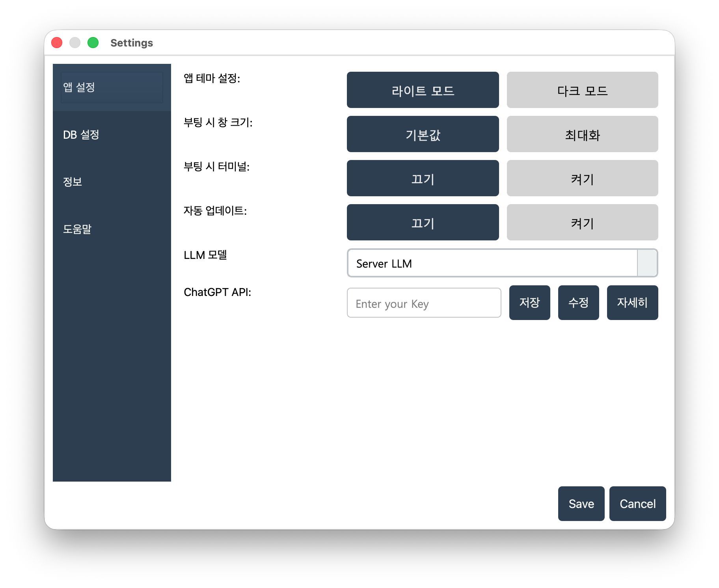Select 라이트 모드 theme button
The width and height of the screenshot is (719, 588).
(x=423, y=90)
